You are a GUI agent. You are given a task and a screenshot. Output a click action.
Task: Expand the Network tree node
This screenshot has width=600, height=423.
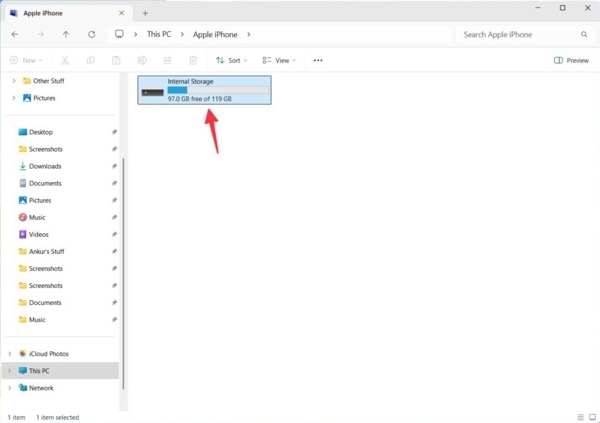click(10, 388)
